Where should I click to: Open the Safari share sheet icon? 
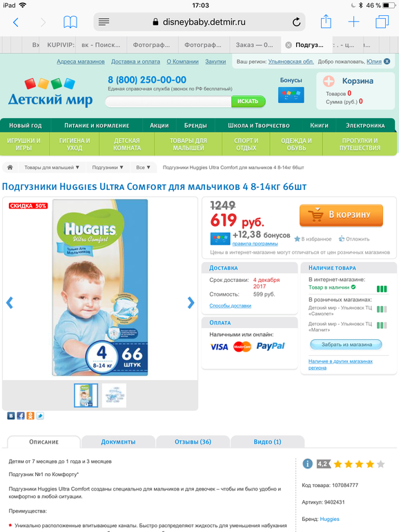[326, 21]
